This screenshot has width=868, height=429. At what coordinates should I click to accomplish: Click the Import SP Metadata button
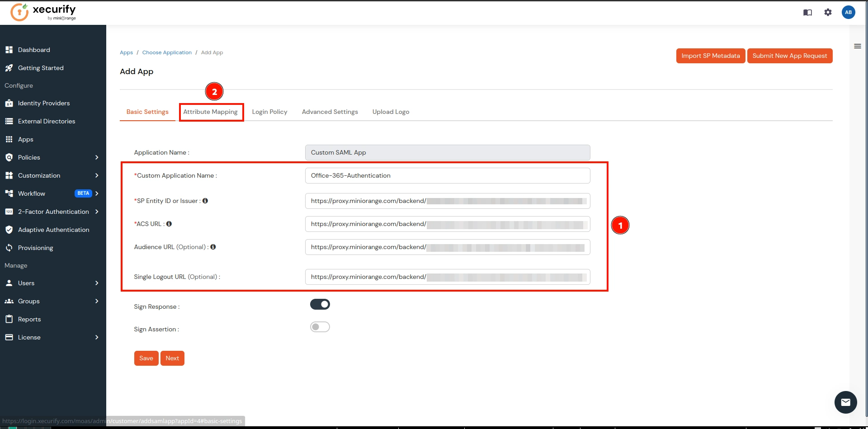point(710,56)
